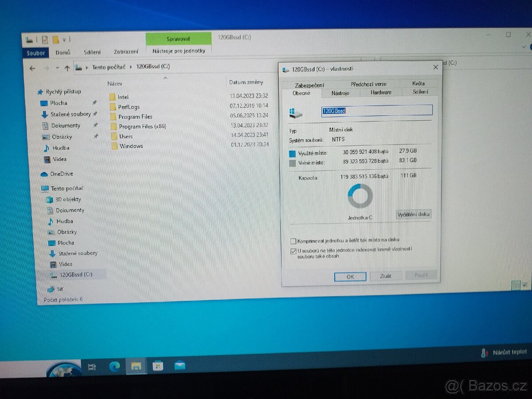Open the Program Files (x86) folder

pyautogui.click(x=142, y=126)
